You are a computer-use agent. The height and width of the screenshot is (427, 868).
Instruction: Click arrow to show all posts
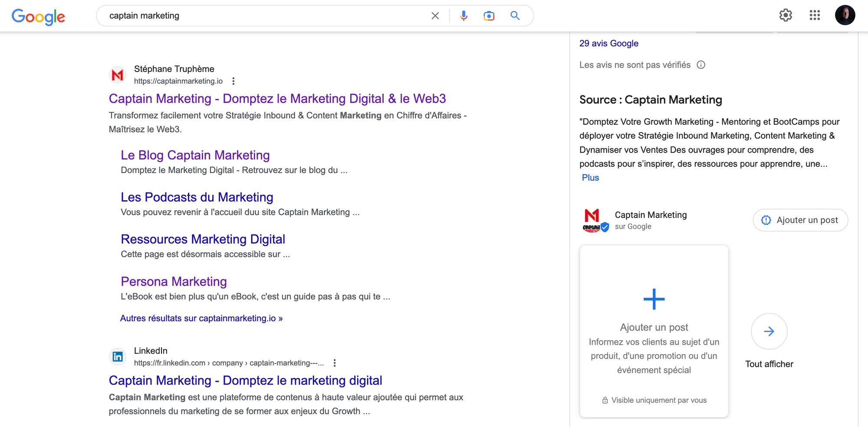[x=769, y=332]
